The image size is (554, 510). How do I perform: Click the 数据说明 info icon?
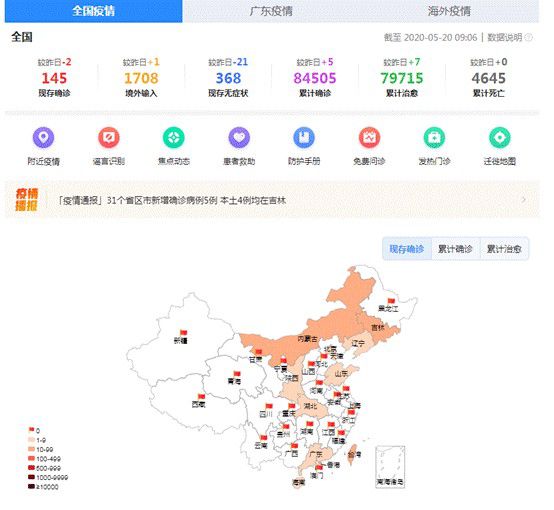(529, 37)
